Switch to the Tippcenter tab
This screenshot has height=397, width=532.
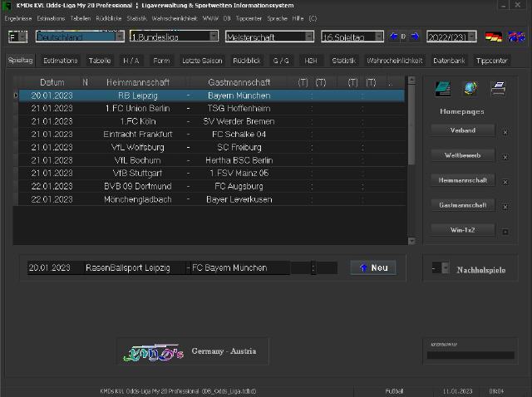pyautogui.click(x=491, y=61)
